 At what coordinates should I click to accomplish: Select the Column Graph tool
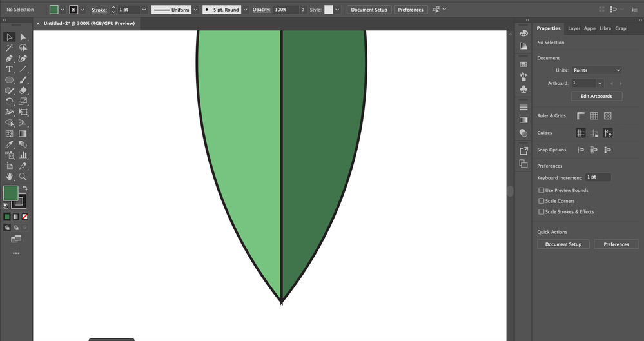(23, 155)
